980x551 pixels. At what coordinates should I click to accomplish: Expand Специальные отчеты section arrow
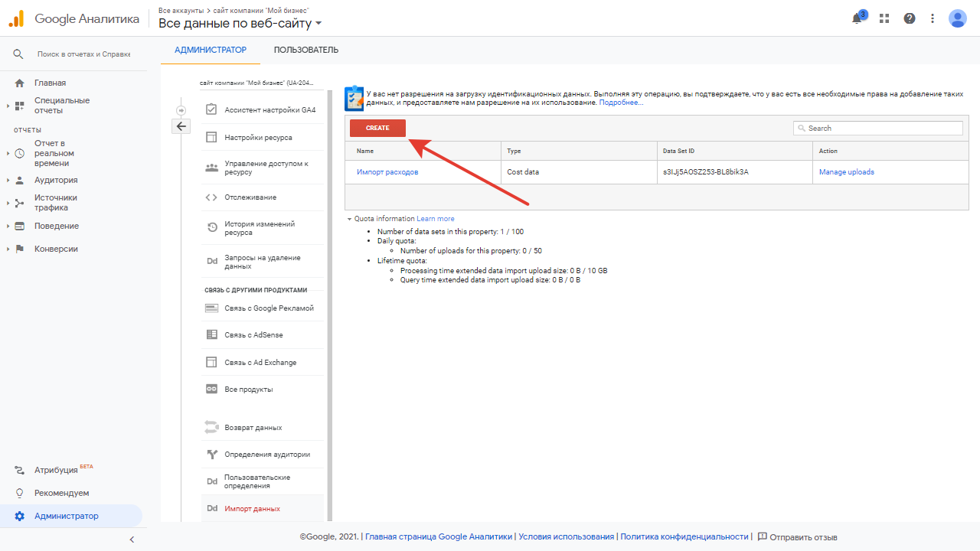tap(8, 106)
